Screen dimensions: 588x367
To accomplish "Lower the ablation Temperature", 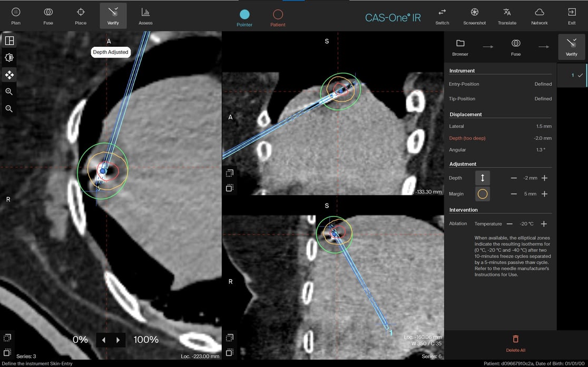I will tap(509, 224).
